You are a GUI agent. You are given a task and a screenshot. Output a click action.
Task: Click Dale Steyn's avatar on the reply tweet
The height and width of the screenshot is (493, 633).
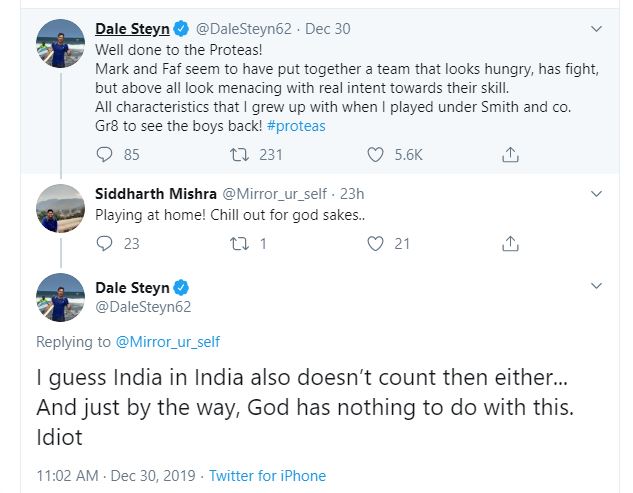point(59,297)
